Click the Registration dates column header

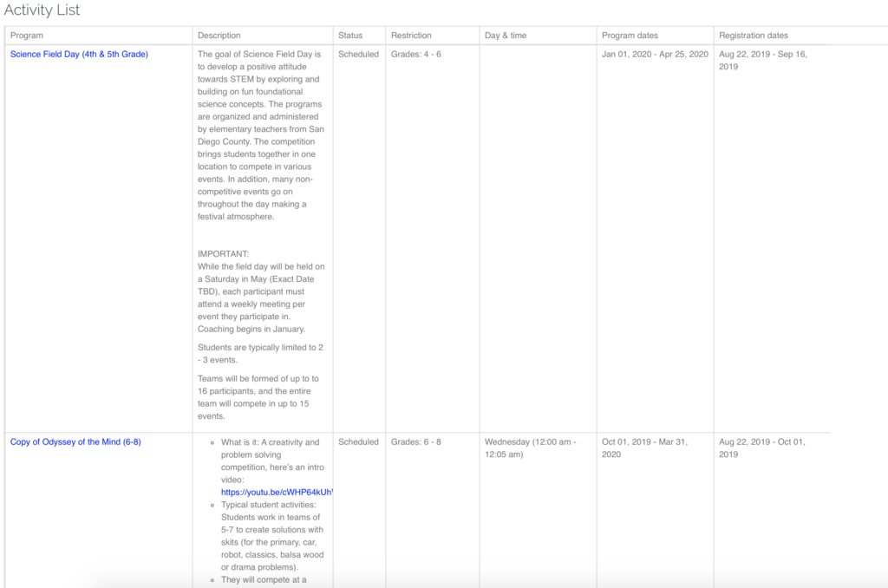[754, 35]
